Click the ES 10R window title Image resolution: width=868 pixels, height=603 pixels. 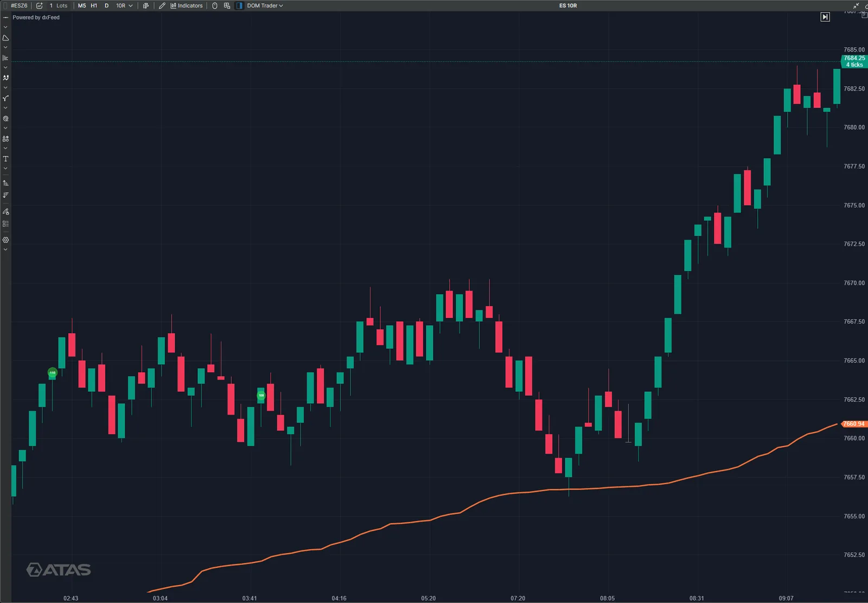[568, 5]
